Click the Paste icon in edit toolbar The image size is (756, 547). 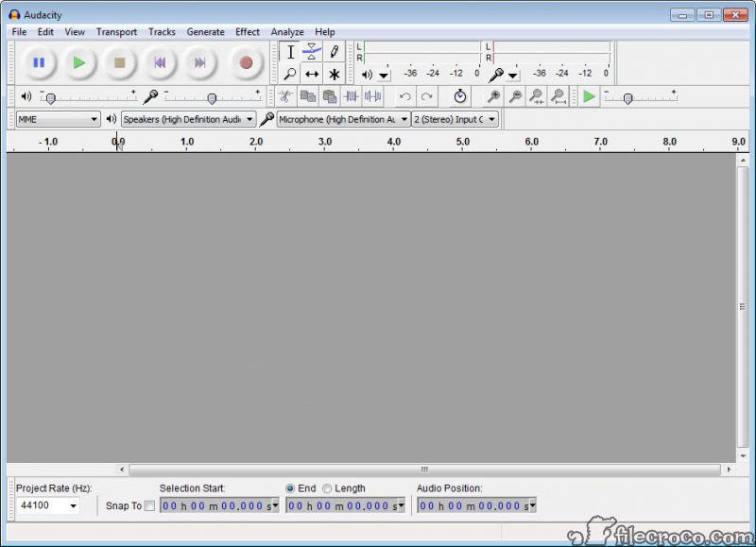329,96
